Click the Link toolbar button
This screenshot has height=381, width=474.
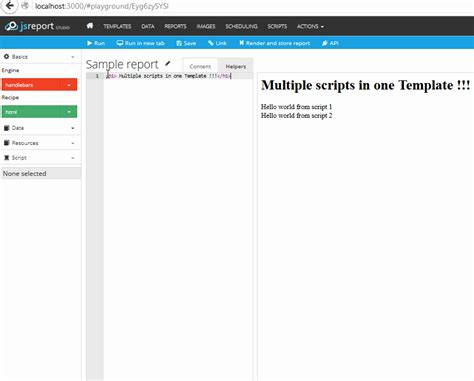(217, 43)
